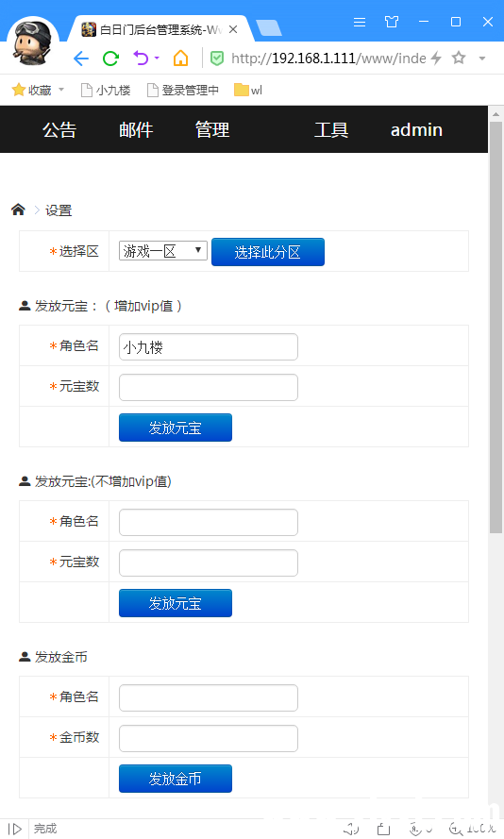Open the 工具 menu
This screenshot has height=839, width=504.
coord(331,129)
